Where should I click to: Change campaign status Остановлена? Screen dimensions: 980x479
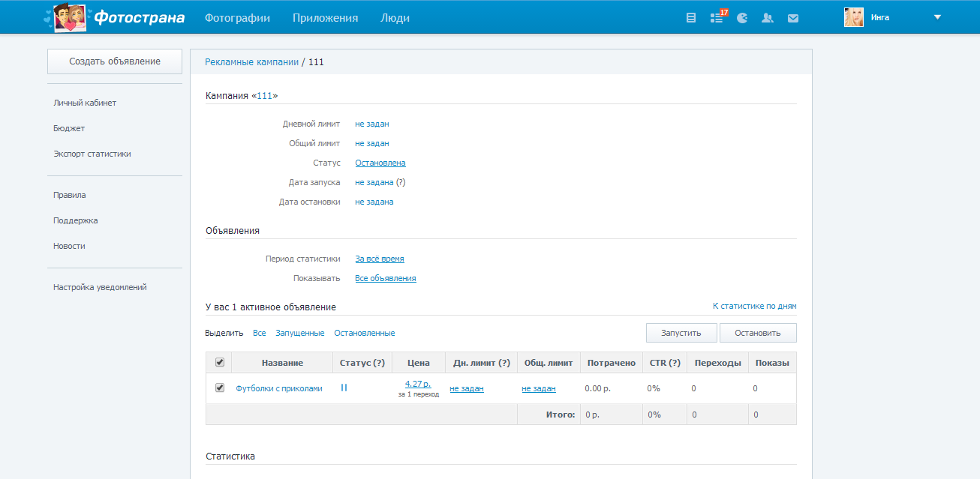[380, 163]
